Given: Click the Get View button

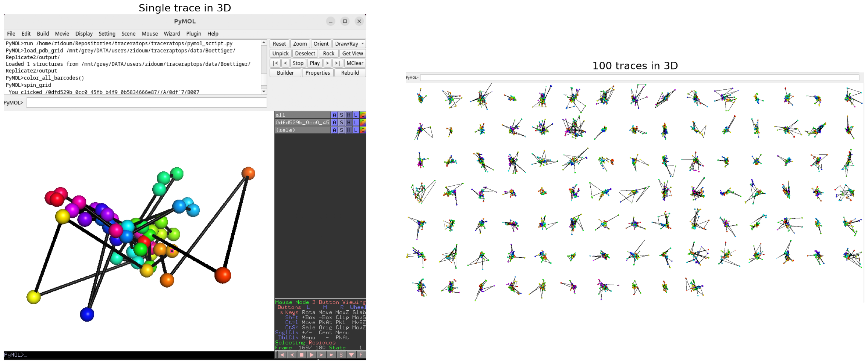Looking at the screenshot, I should tap(353, 53).
